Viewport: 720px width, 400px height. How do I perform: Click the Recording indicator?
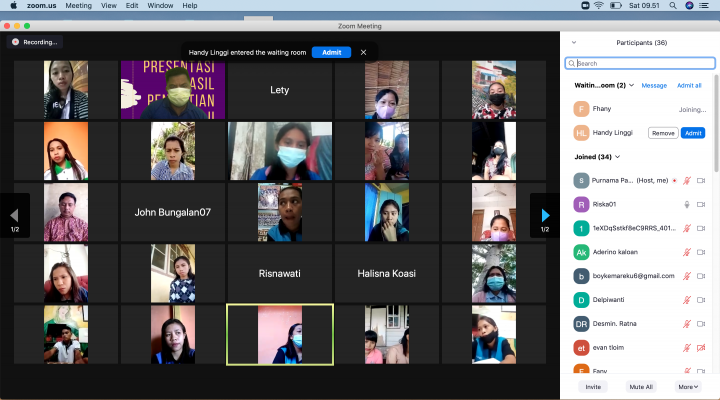pyautogui.click(x=35, y=42)
